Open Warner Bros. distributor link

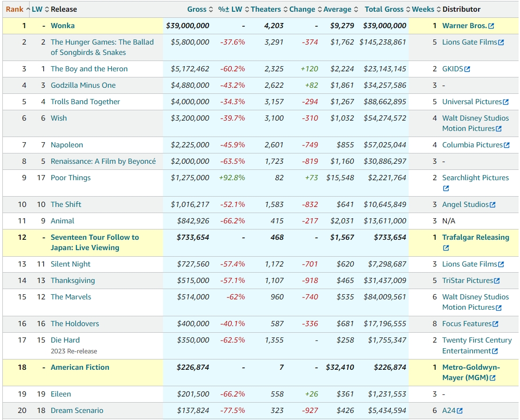point(465,26)
